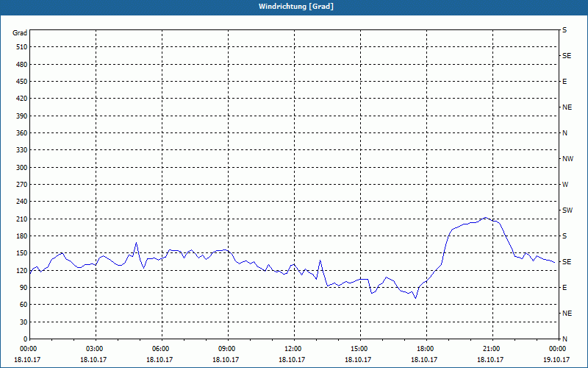
Task: Click the 420 degree axis label
Action: click(21, 99)
